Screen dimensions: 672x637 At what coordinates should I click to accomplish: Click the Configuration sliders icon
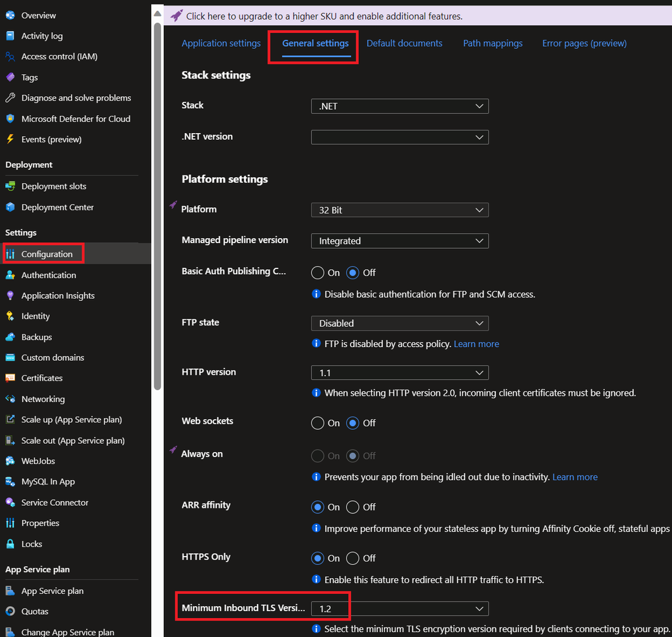click(10, 254)
